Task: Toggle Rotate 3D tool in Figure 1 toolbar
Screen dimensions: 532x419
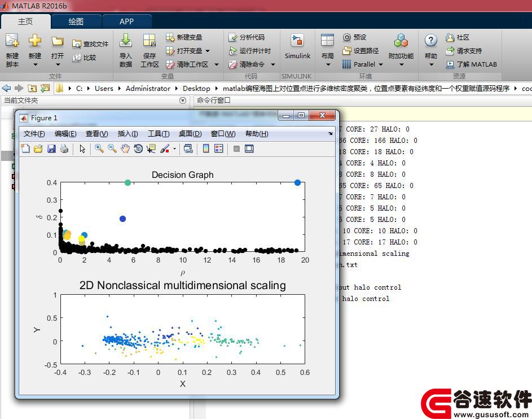Action: [x=138, y=149]
